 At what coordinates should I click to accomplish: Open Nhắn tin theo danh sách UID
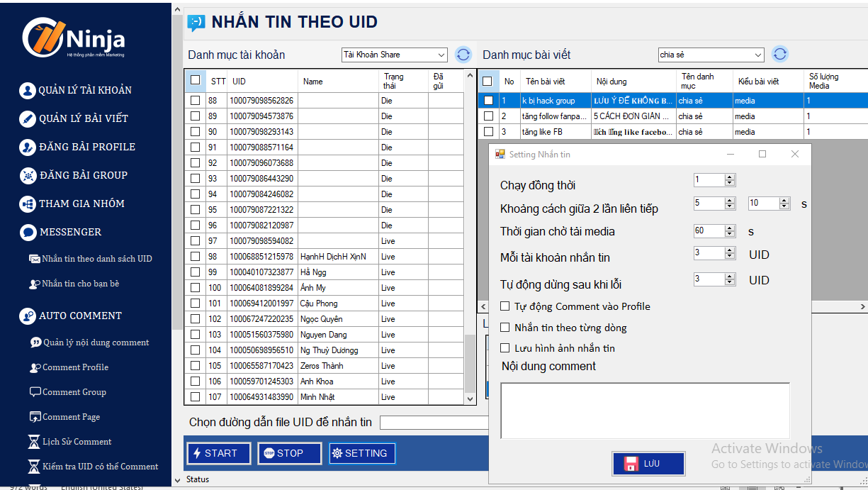point(96,259)
